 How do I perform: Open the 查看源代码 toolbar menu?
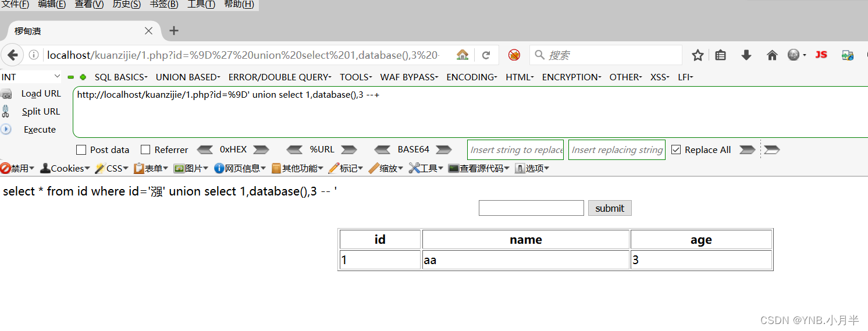click(479, 169)
